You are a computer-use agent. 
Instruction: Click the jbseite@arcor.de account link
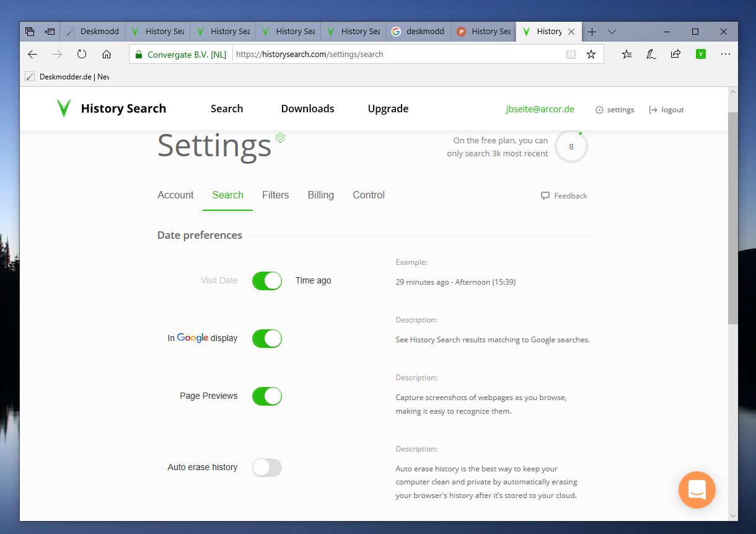pyautogui.click(x=540, y=109)
